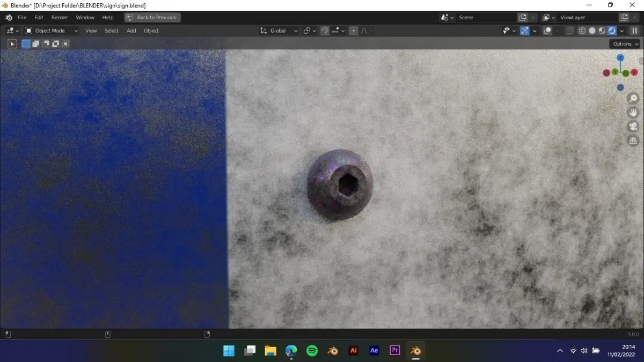This screenshot has width=644, height=362.
Task: Open Task View on taskbar
Action: click(x=250, y=351)
